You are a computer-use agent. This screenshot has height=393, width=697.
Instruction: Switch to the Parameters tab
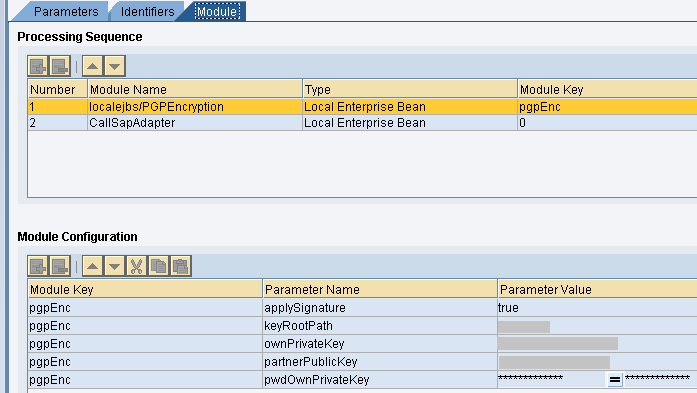coord(66,12)
